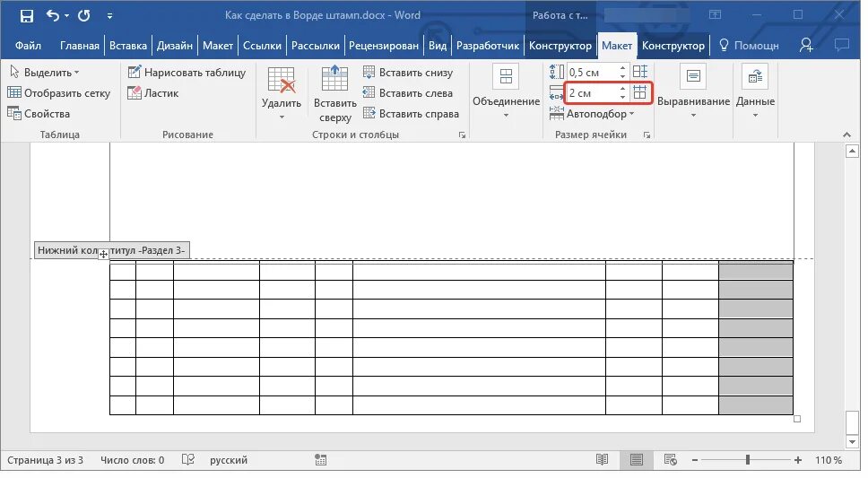Open the undo history dropdown arrow
868x478 pixels.
[67, 16]
